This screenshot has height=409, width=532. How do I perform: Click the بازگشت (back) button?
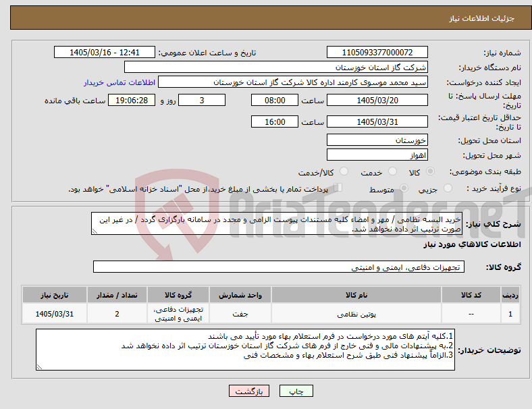tap(249, 391)
